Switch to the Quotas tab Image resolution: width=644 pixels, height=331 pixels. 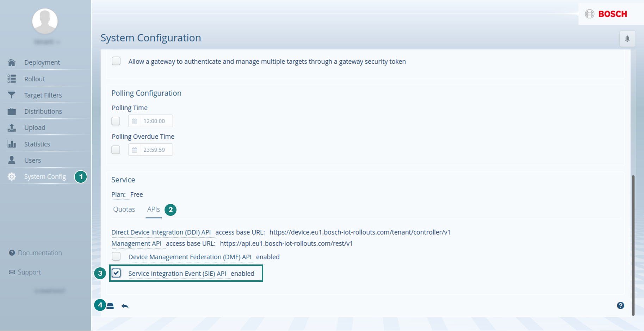[x=124, y=209]
